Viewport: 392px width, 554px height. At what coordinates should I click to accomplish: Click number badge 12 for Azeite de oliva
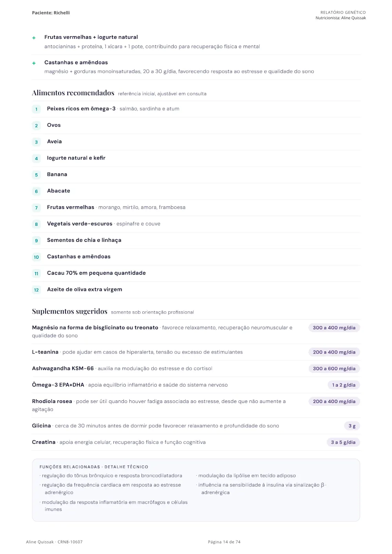click(x=36, y=290)
